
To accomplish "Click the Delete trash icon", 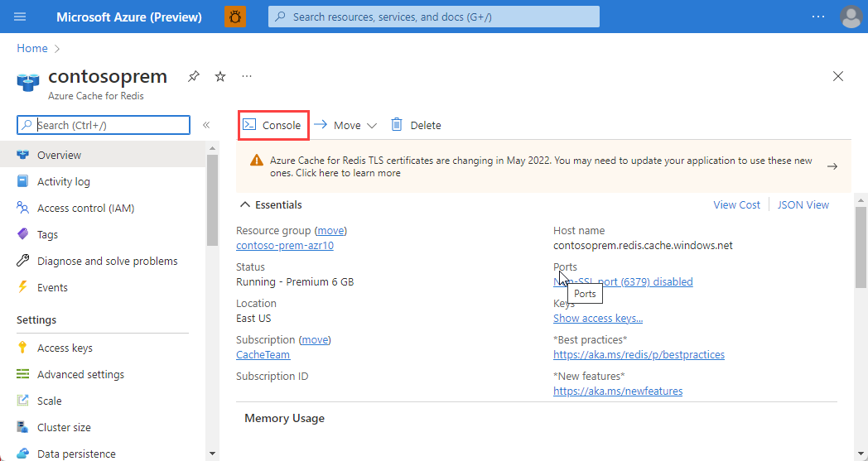I will click(397, 124).
